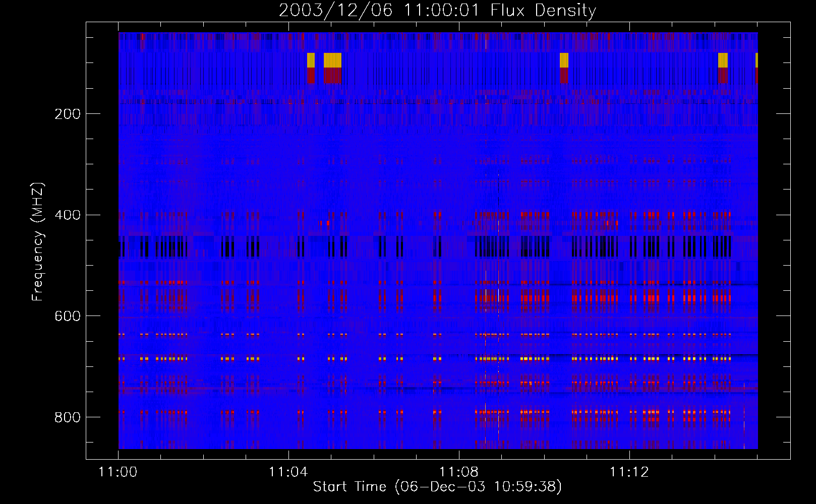Screen dimensions: 816x504
Task: Click the plot title "2003/12/06 11:00:01 Flux Density"
Action: click(438, 10)
